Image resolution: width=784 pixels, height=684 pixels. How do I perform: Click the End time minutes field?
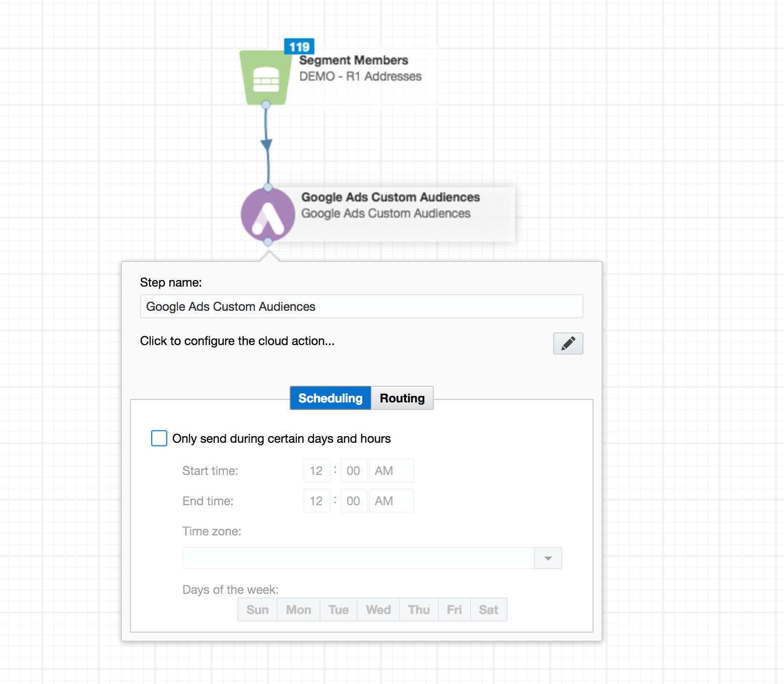pos(354,501)
